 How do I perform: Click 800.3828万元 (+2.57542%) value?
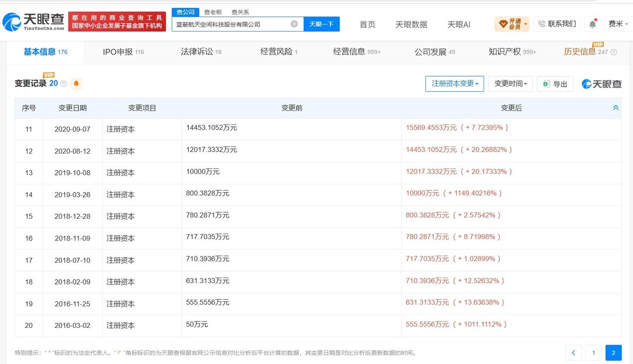[x=453, y=215]
